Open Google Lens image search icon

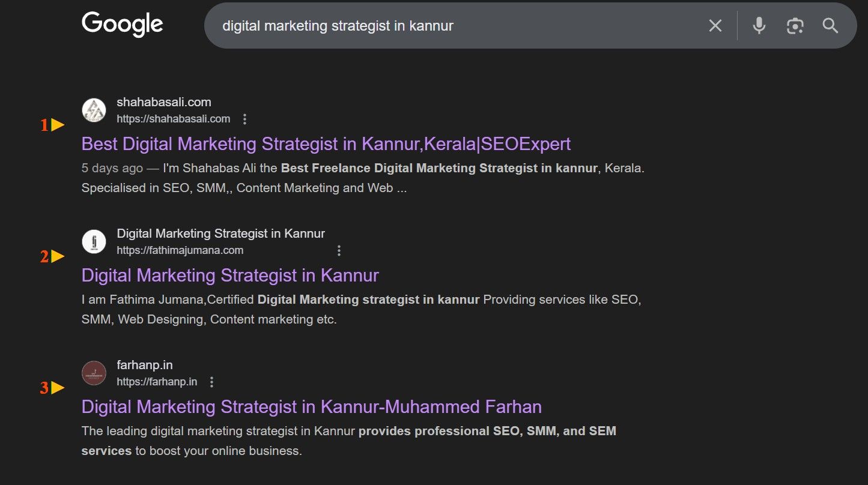point(795,26)
